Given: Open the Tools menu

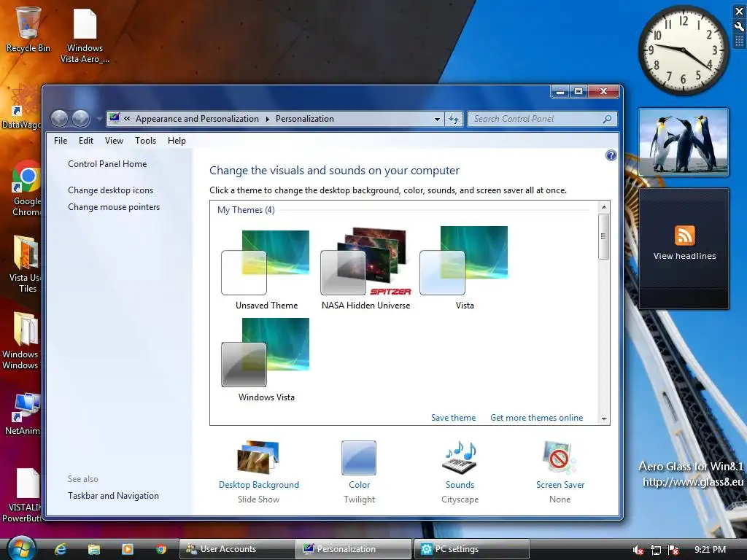Looking at the screenshot, I should point(145,141).
